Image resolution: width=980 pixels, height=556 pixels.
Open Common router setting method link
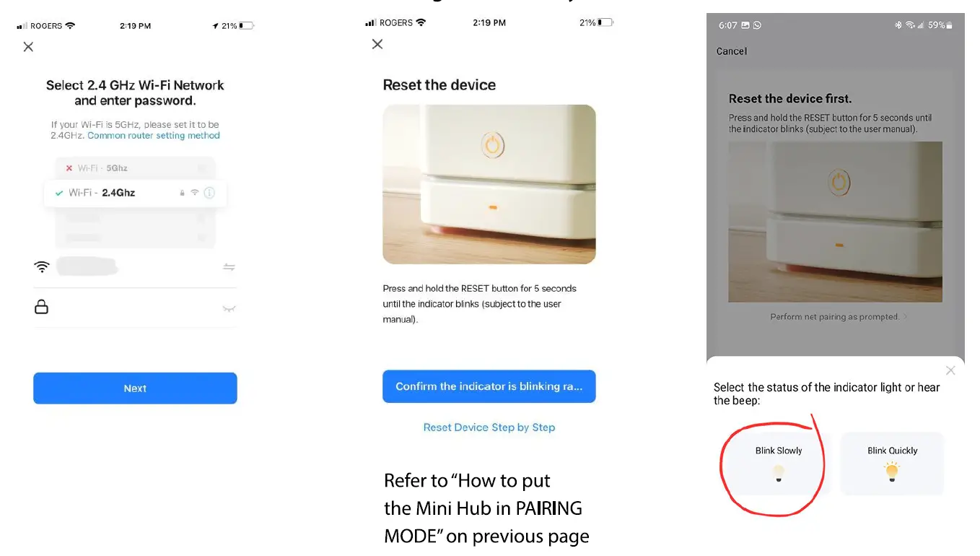[x=154, y=136]
